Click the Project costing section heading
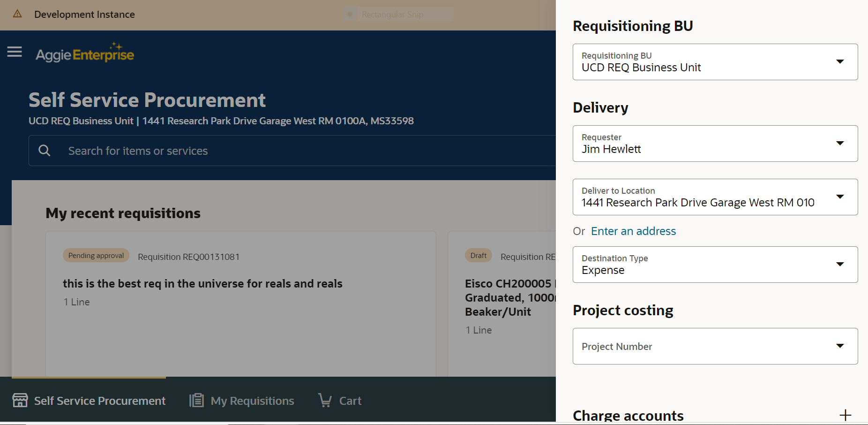Screen dimensions: 868x425 point(623,311)
